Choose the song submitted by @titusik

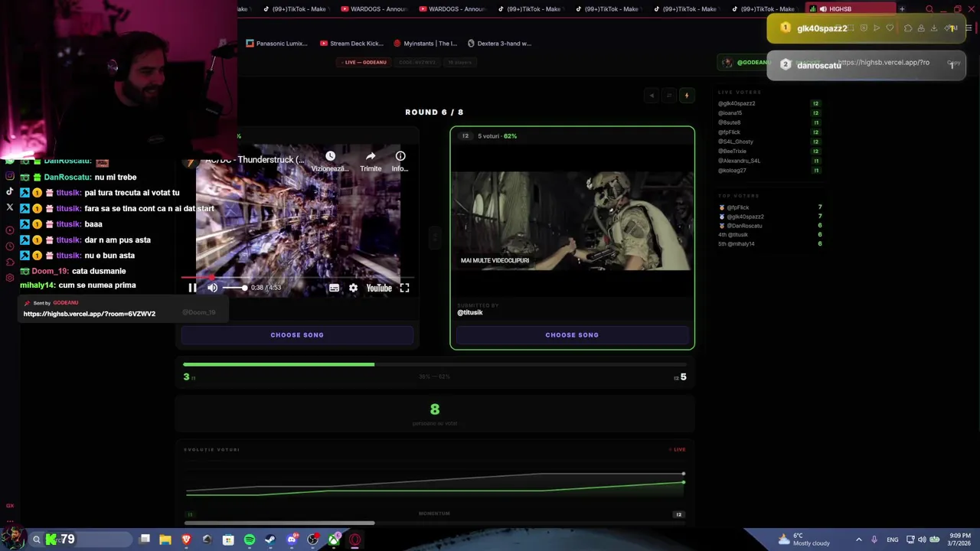coord(572,334)
